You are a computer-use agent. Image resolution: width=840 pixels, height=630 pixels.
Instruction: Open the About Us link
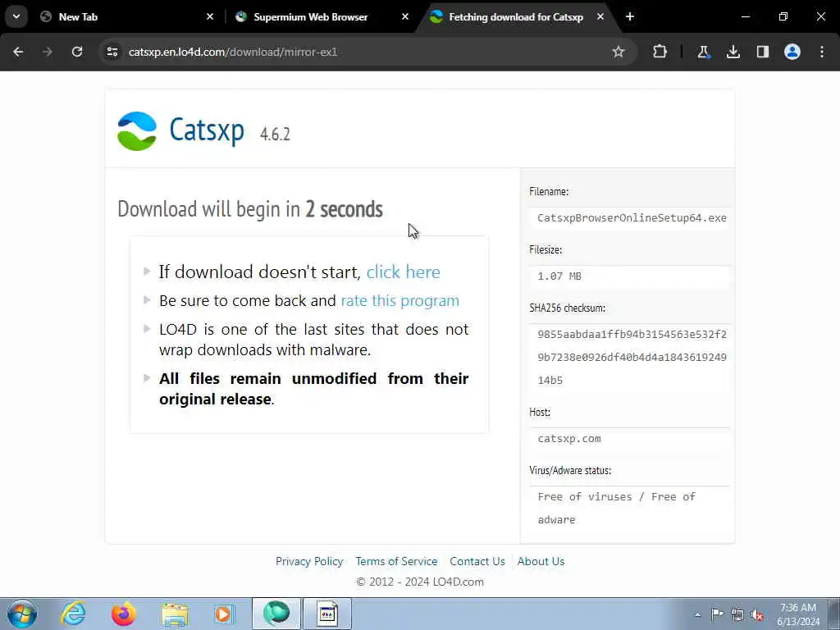coord(541,561)
